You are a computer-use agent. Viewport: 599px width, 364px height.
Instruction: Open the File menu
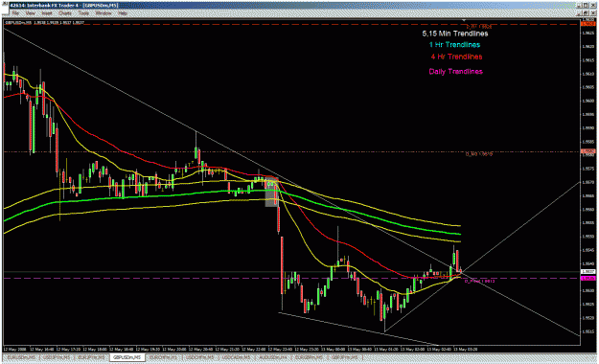coord(15,13)
